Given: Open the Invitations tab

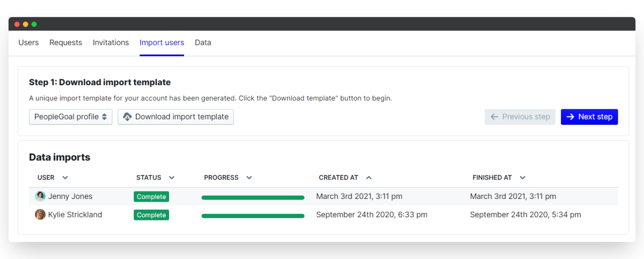Looking at the screenshot, I should coord(111,43).
